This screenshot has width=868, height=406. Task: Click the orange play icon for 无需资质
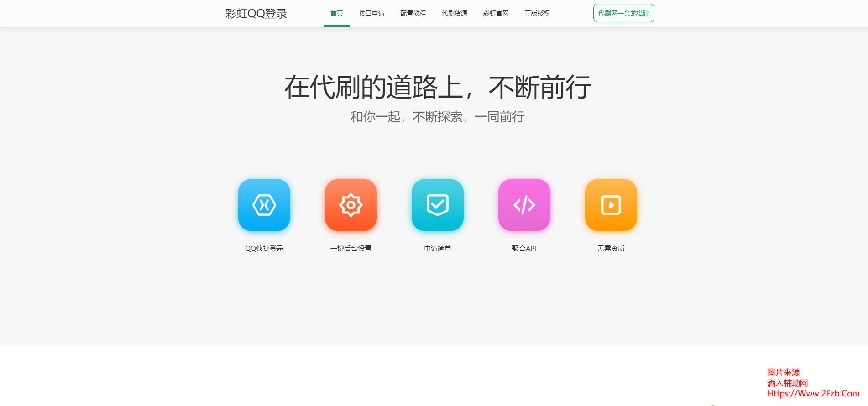click(x=611, y=205)
